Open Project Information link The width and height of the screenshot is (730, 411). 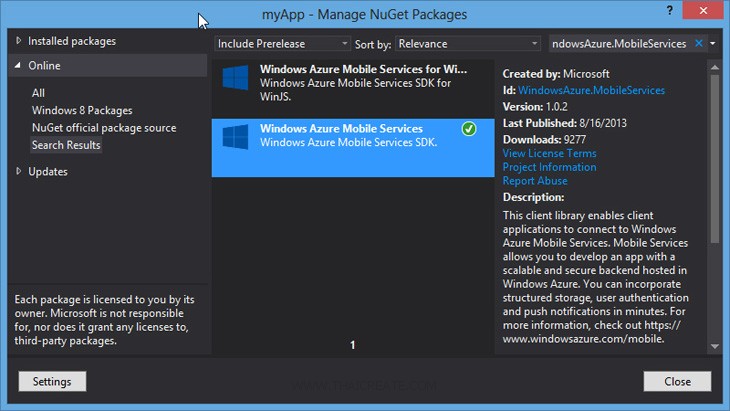tap(549, 167)
